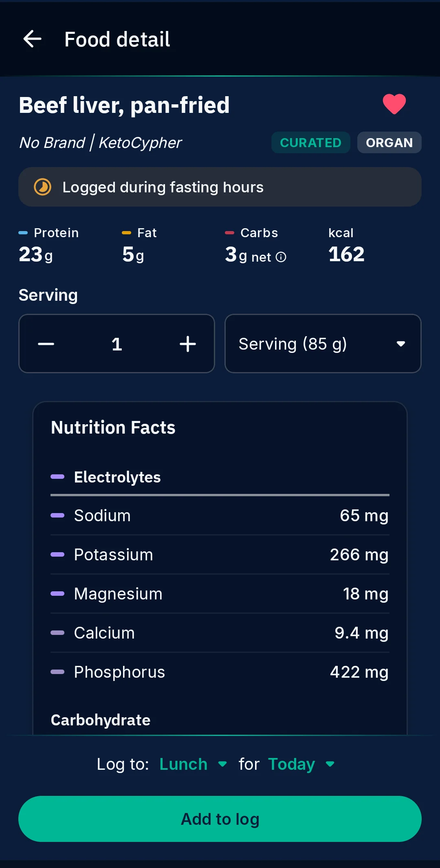Go back using the arrow icon
Screen dimensions: 440x868
click(x=33, y=39)
